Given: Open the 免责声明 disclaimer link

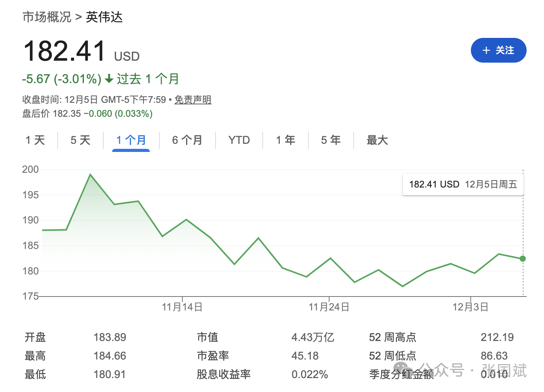Looking at the screenshot, I should click(x=193, y=100).
